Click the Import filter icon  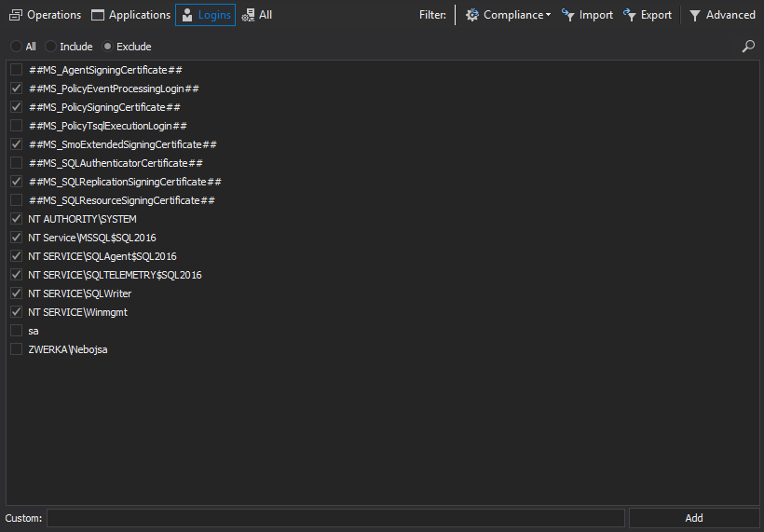point(567,15)
